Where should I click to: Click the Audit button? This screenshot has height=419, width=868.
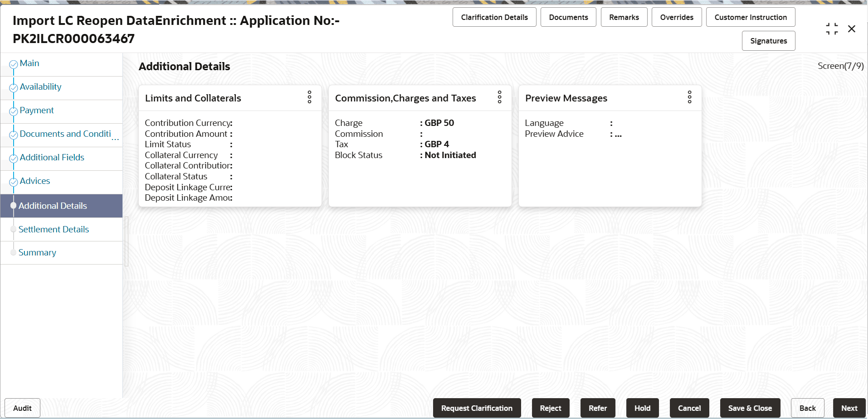(x=22, y=408)
